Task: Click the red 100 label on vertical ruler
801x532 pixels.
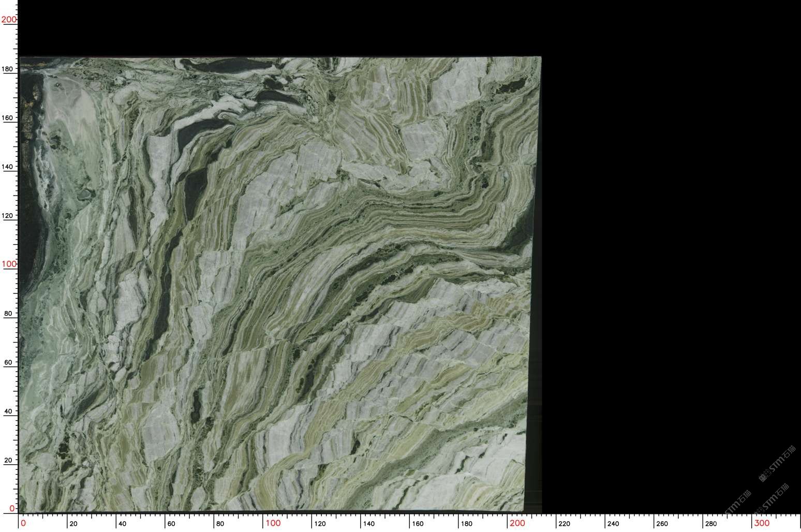Action: click(9, 264)
